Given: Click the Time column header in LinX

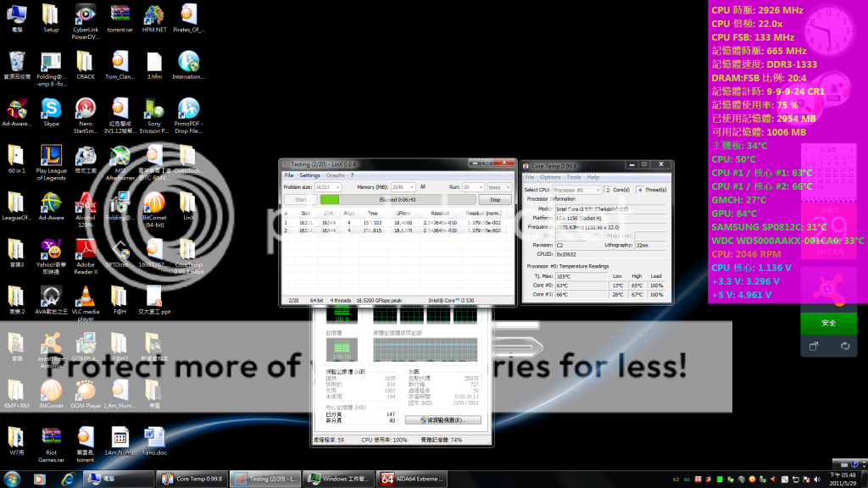Looking at the screenshot, I should click(373, 213).
